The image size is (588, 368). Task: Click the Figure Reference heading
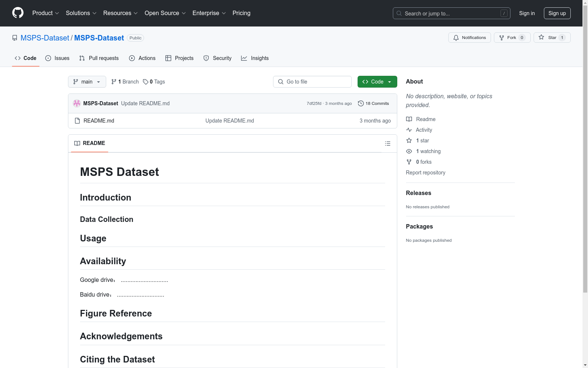116,314
